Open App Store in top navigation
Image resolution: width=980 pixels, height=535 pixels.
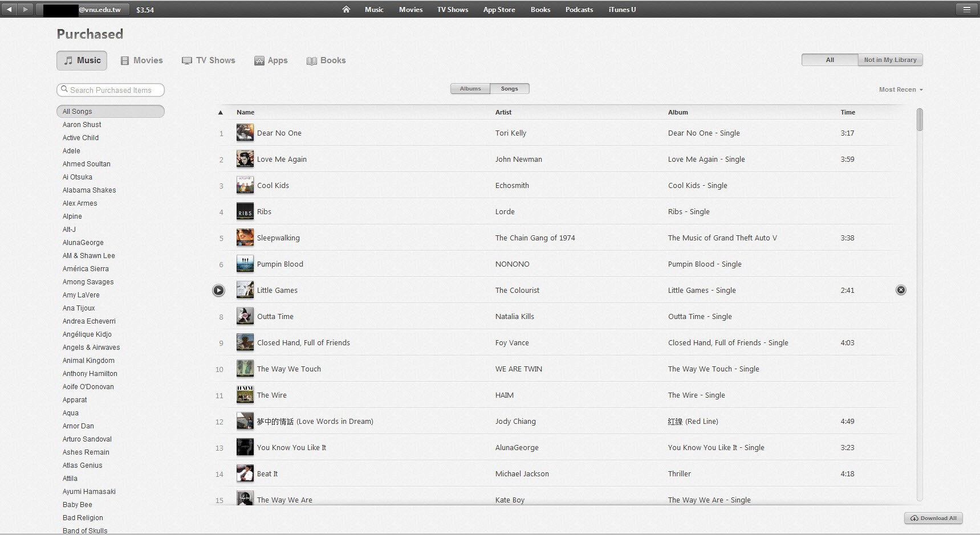(x=499, y=9)
